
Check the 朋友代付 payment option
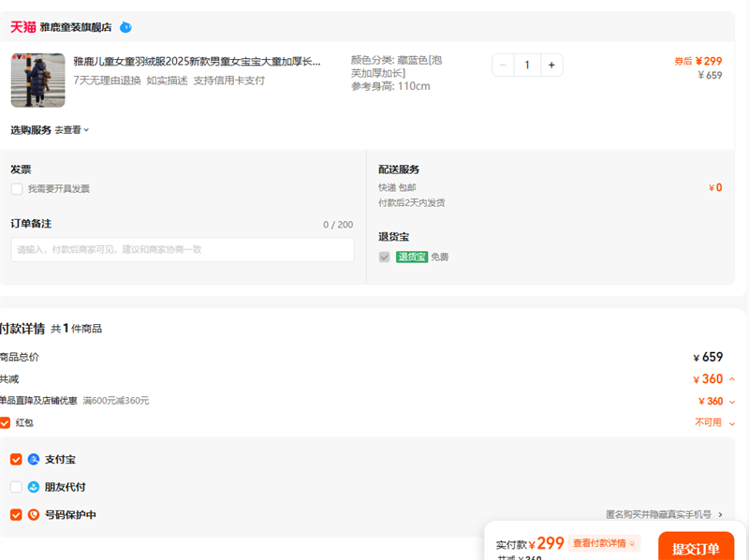[16, 487]
